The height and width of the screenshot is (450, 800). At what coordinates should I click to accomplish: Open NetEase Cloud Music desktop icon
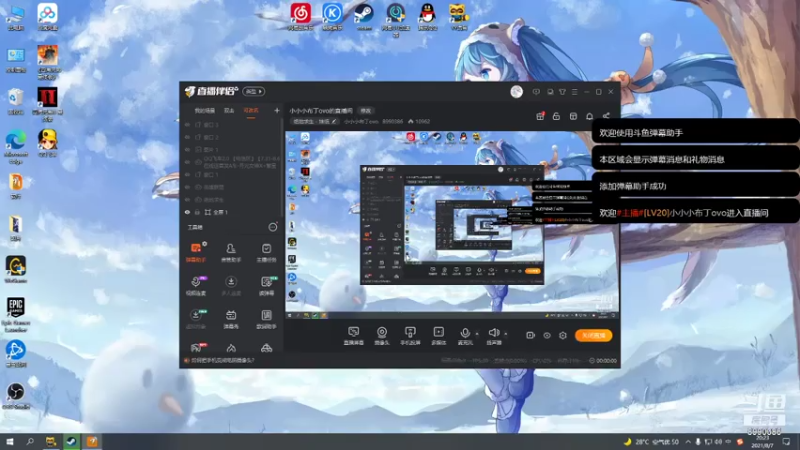pos(301,17)
